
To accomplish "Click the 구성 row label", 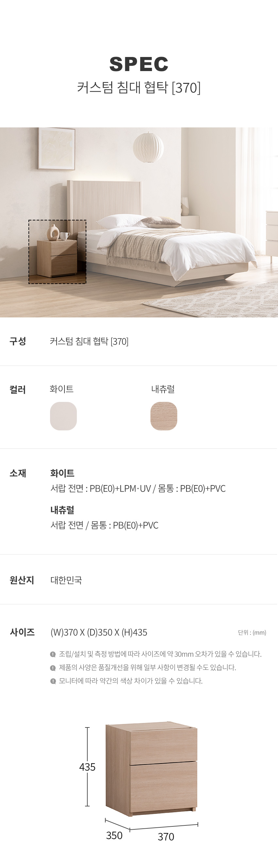I will tap(18, 341).
